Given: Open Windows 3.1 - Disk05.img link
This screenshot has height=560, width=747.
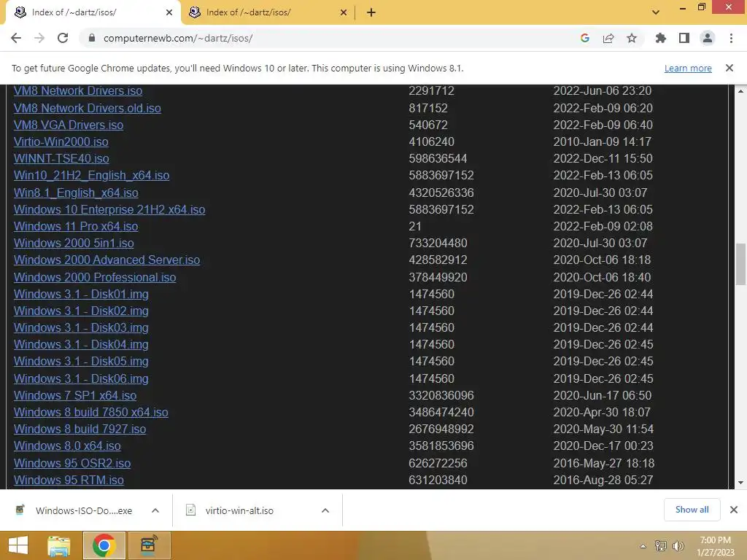Looking at the screenshot, I should (x=81, y=362).
